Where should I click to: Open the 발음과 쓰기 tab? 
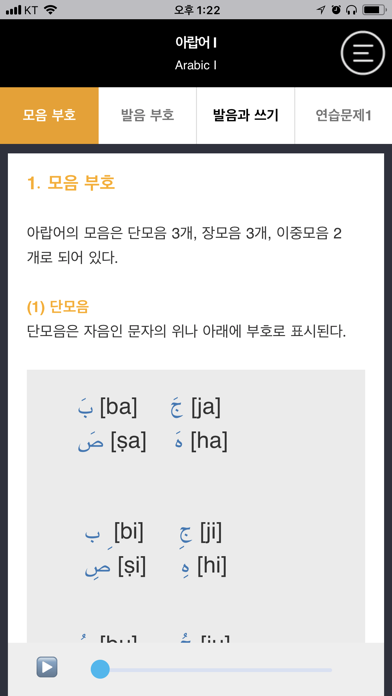(x=245, y=116)
